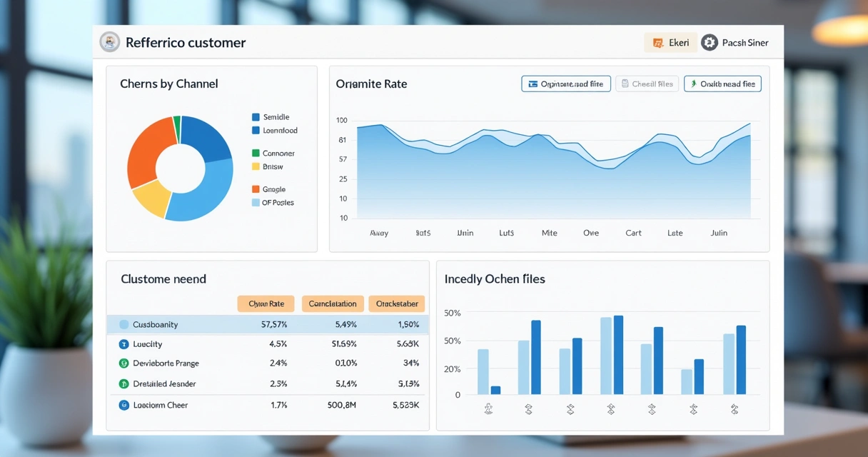The height and width of the screenshot is (457, 868).
Task: Click the light blue circle icon for Cusdboanity
Action: (123, 324)
